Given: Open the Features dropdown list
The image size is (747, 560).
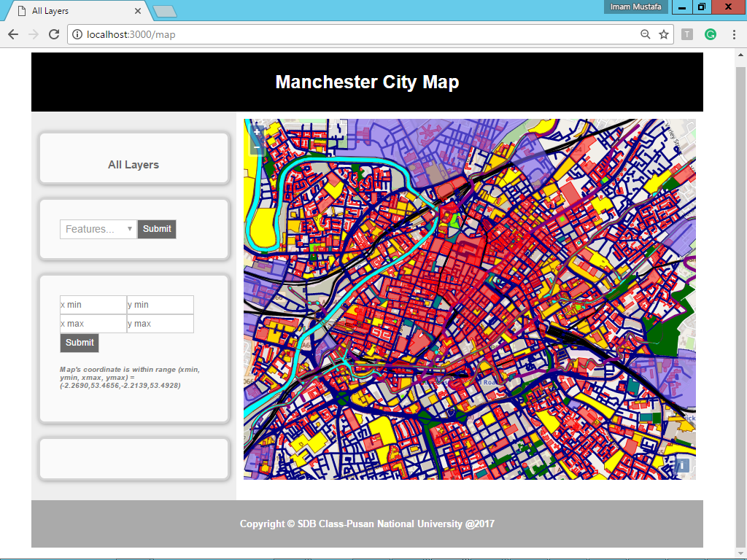Looking at the screenshot, I should (98, 229).
